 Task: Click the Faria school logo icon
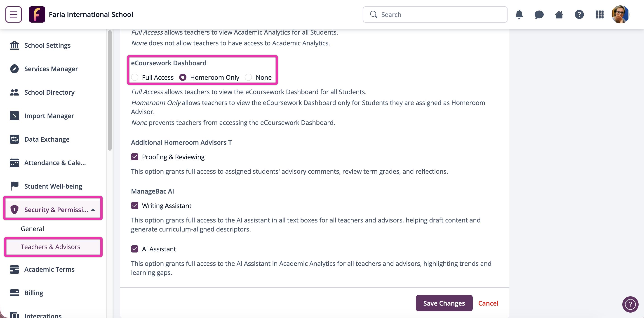pyautogui.click(x=37, y=14)
